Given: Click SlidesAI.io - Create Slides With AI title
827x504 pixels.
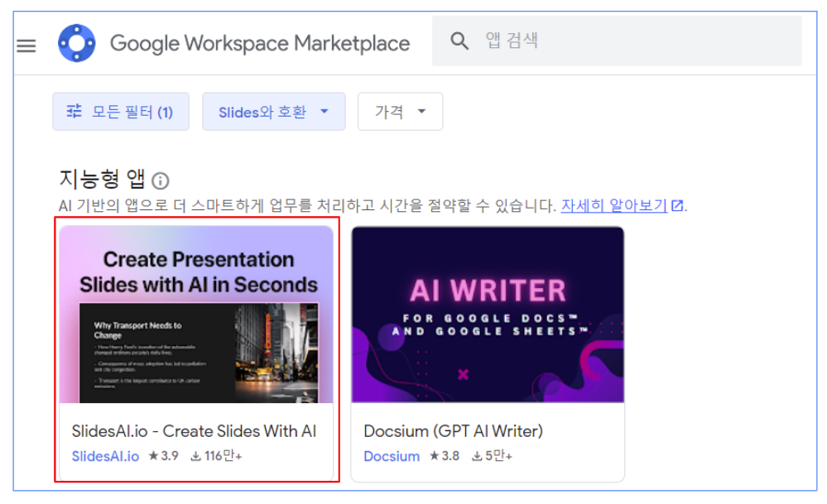Looking at the screenshot, I should point(194,430).
